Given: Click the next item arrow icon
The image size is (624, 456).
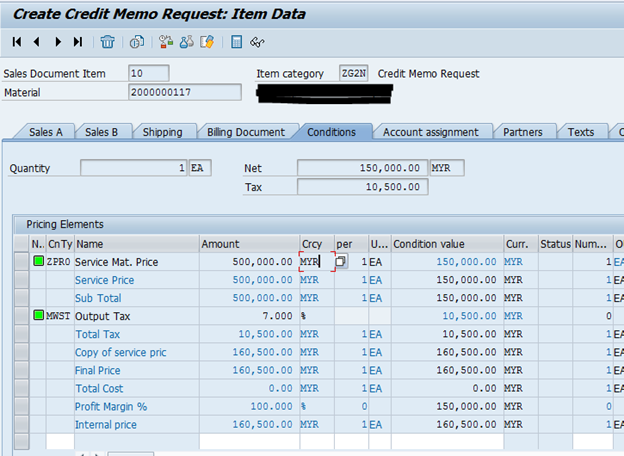Looking at the screenshot, I should (x=58, y=42).
